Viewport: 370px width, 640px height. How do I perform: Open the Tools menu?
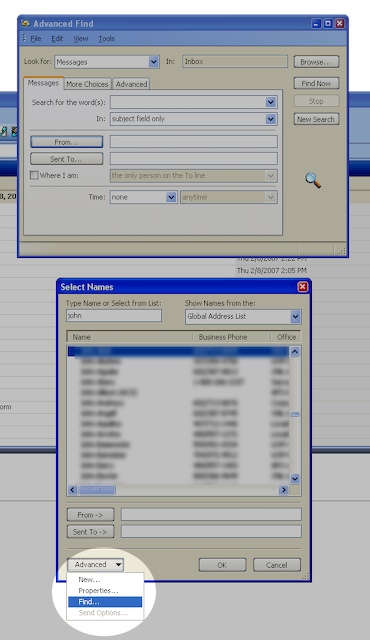tap(106, 38)
